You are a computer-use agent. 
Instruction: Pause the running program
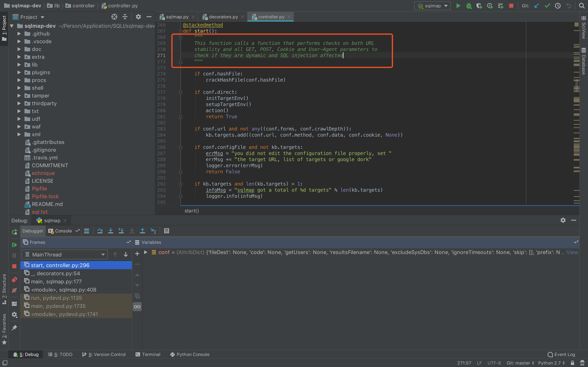pyautogui.click(x=14, y=255)
